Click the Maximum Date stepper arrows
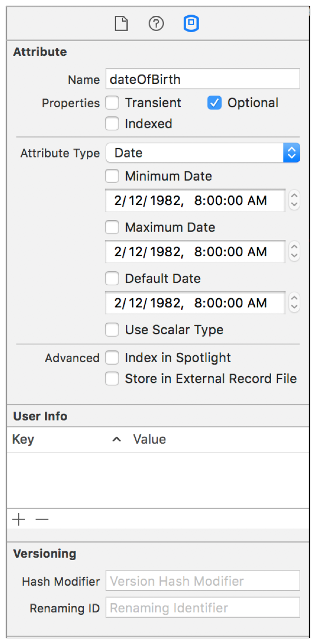The height and width of the screenshot is (644, 316). (x=294, y=252)
